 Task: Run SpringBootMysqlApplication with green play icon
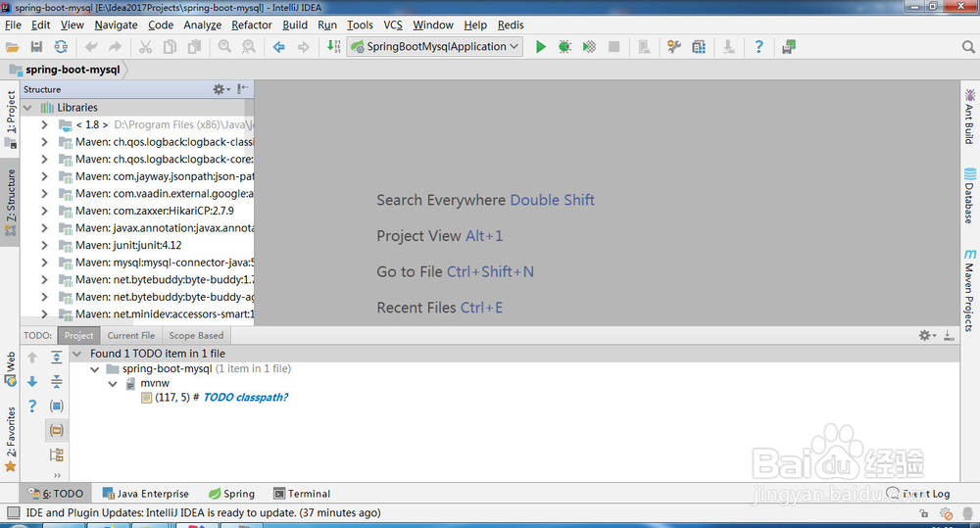(x=541, y=47)
